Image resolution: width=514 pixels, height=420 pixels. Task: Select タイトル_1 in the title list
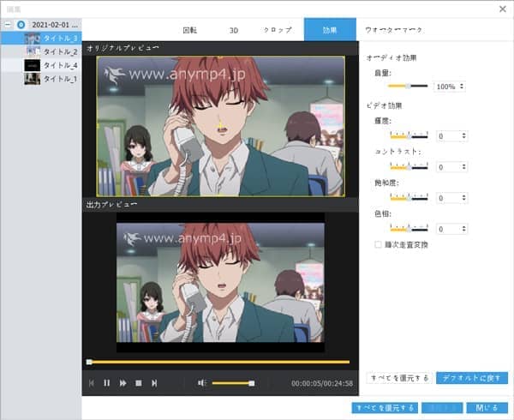pos(41,79)
